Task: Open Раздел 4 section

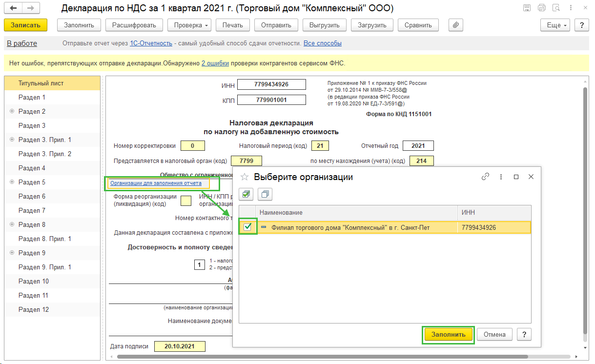Action: [x=52, y=168]
